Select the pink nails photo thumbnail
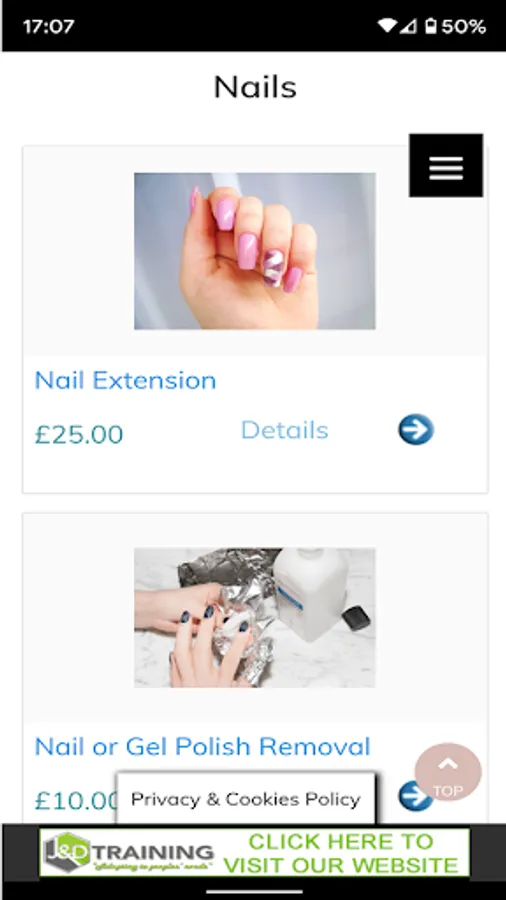 click(255, 251)
